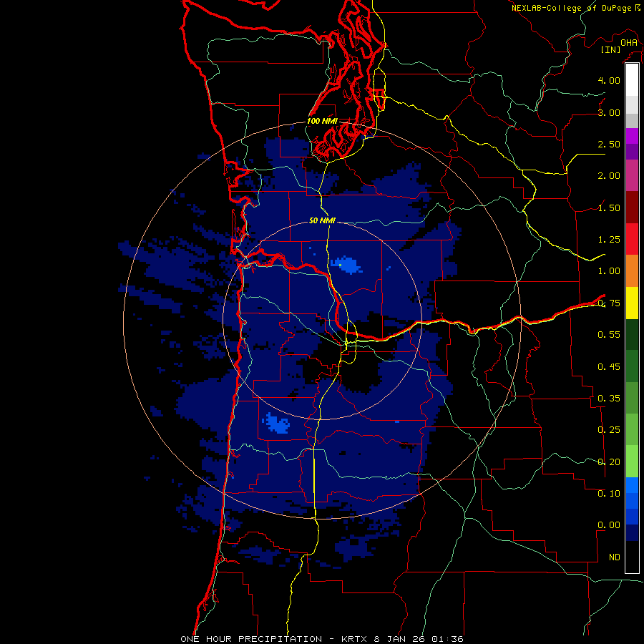644x644 pixels.
Task: Pick the yellow swatch in the color scale
Action: pos(632,303)
